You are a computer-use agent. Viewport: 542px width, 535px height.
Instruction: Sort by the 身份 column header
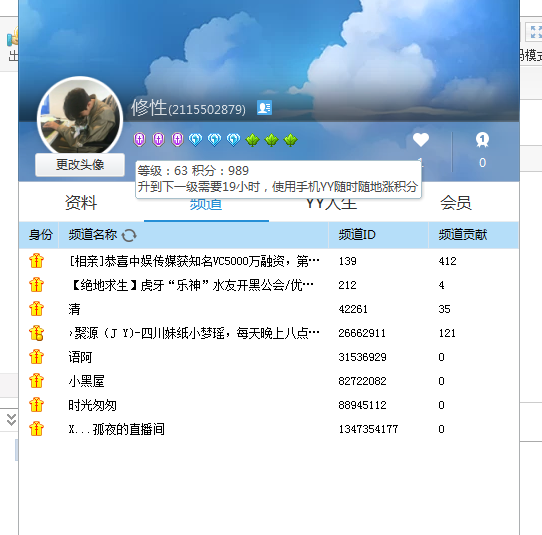tap(40, 235)
